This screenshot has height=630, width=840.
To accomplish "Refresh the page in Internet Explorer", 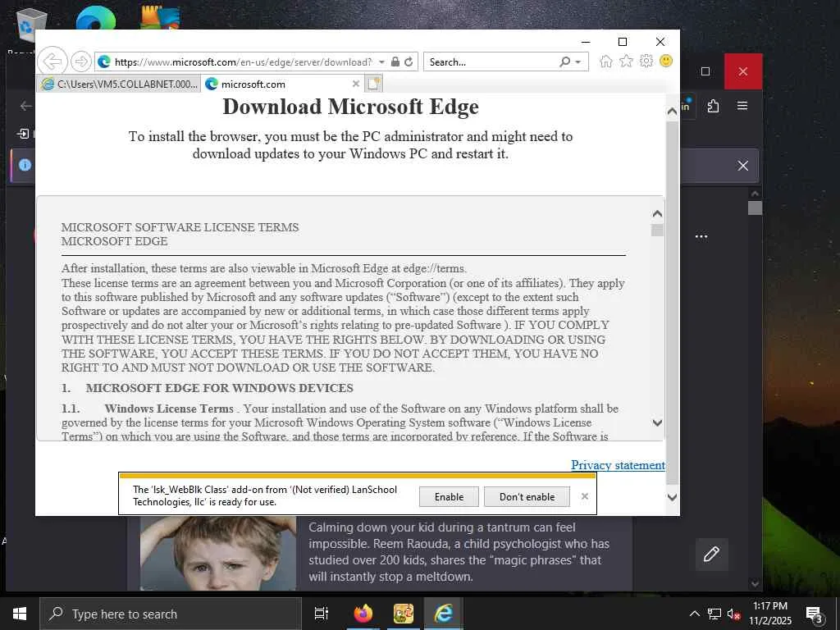I will tap(409, 62).
